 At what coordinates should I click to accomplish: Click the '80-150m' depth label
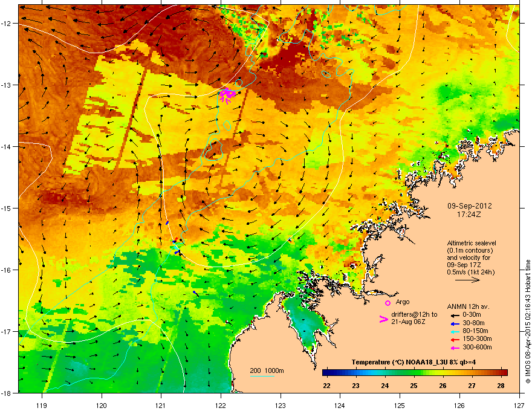pyautogui.click(x=475, y=331)
